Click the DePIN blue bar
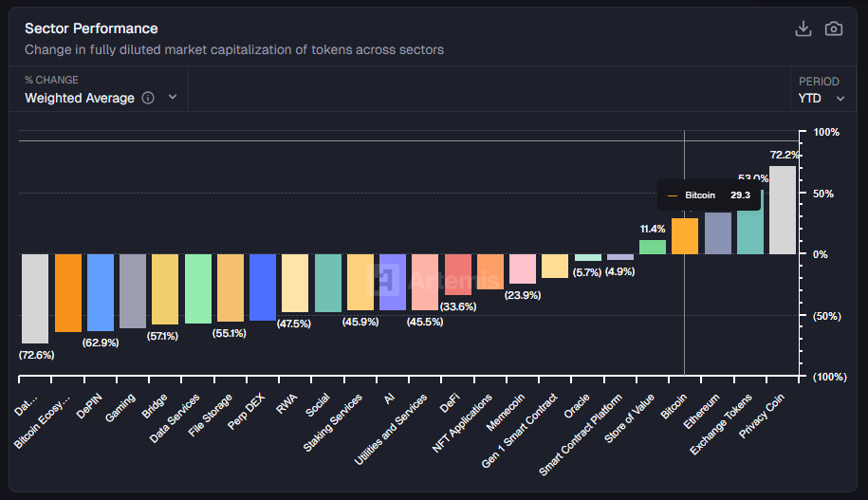The height and width of the screenshot is (500, 868). tap(101, 292)
